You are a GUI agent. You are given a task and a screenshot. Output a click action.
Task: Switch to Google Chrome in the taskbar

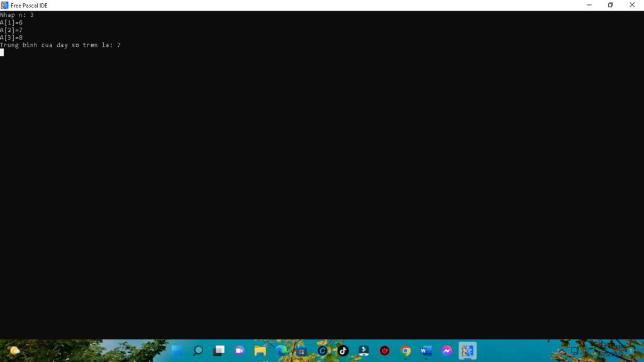pyautogui.click(x=406, y=351)
